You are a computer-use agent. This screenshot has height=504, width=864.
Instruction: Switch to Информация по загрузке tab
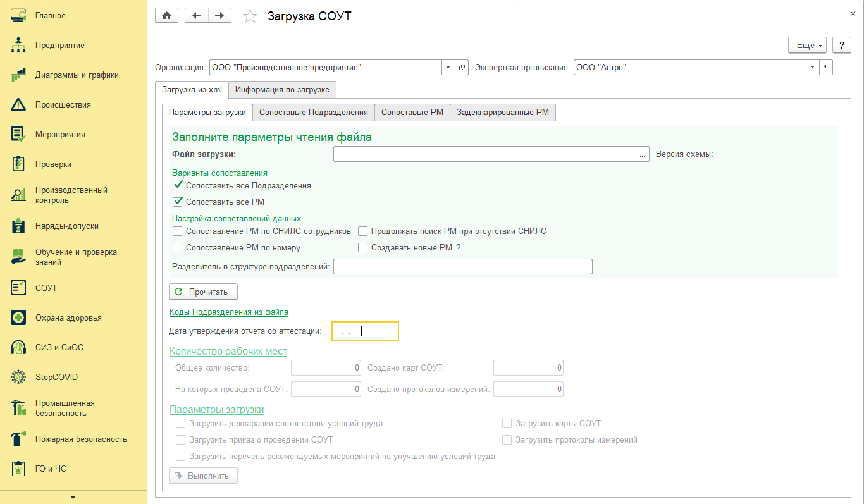(282, 90)
